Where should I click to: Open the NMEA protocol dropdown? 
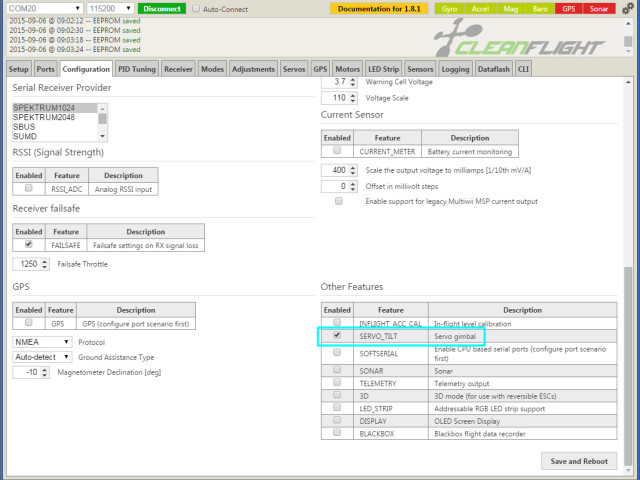point(42,342)
